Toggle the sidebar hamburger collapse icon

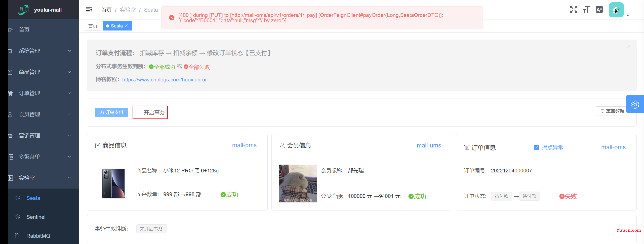coord(89,10)
